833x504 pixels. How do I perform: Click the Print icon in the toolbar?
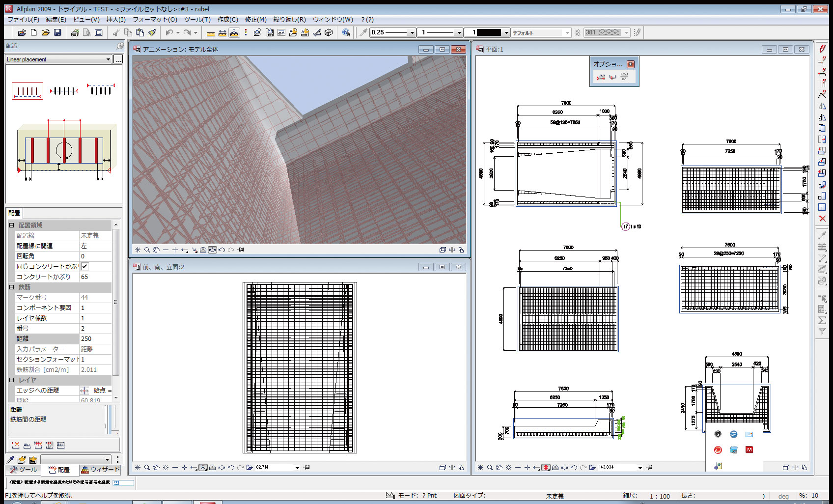pyautogui.click(x=75, y=32)
